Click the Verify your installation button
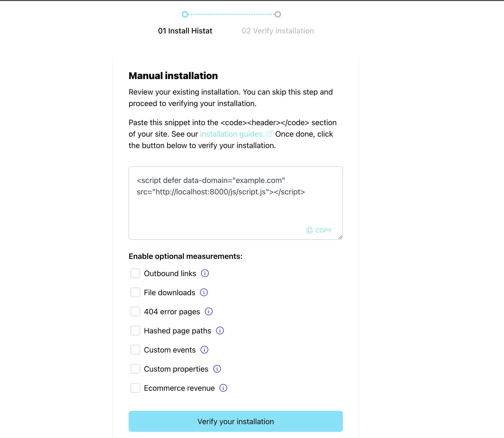Viewport: 504px width, 438px height. click(235, 421)
